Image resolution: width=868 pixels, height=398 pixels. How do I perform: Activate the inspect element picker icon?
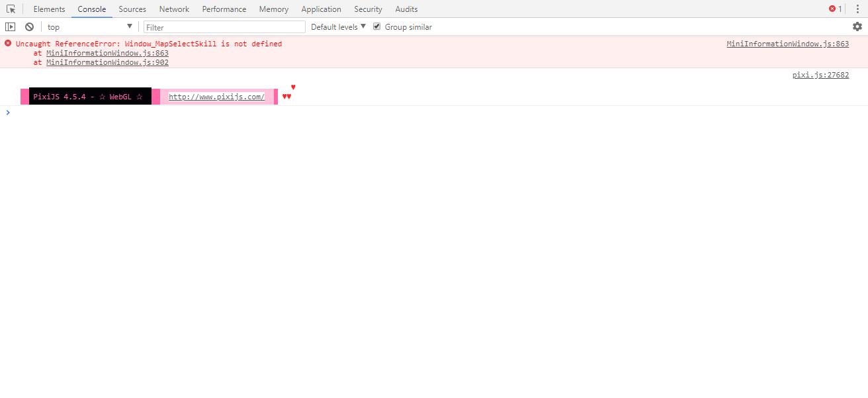[11, 9]
